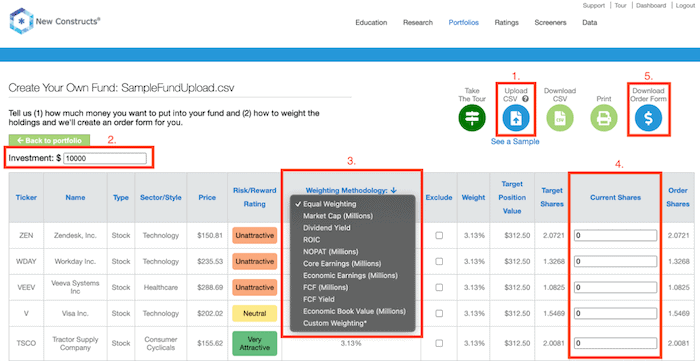Click the Support link
Screen dimensions: 700x363
(593, 5)
